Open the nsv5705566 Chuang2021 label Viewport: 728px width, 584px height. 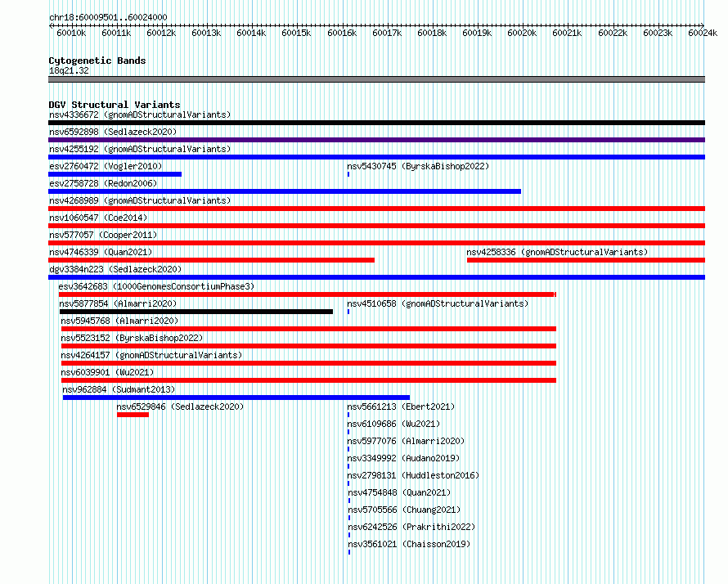pyautogui.click(x=404, y=510)
